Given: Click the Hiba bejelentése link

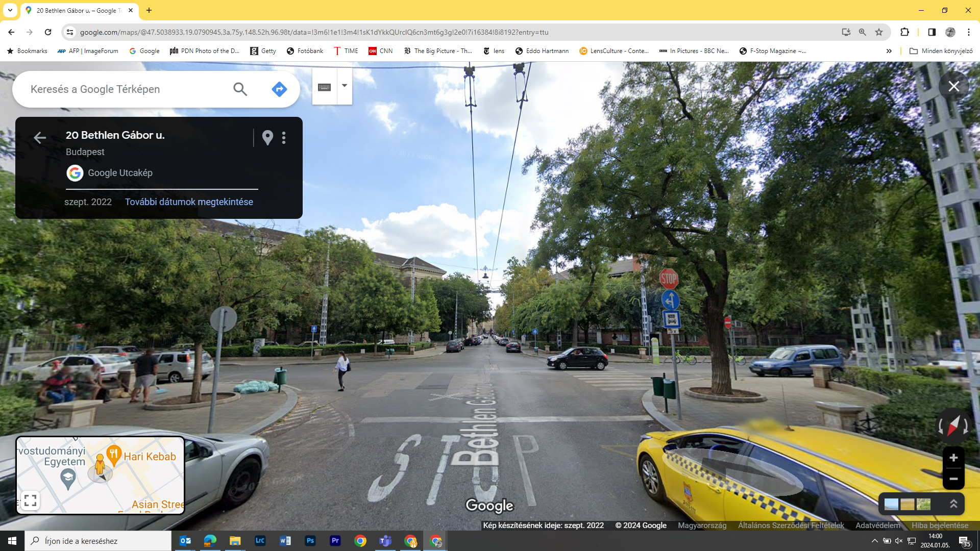Looking at the screenshot, I should pyautogui.click(x=940, y=525).
